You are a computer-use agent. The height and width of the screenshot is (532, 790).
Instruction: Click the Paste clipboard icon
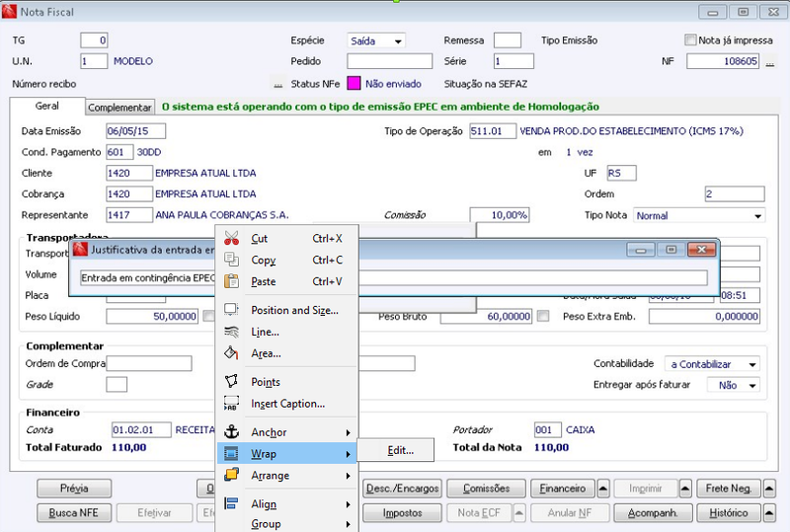pyautogui.click(x=231, y=281)
